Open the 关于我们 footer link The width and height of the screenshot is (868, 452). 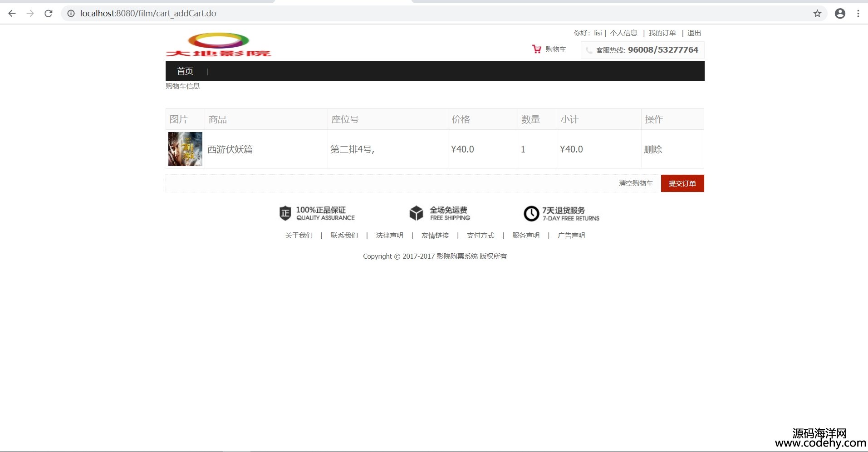click(299, 236)
